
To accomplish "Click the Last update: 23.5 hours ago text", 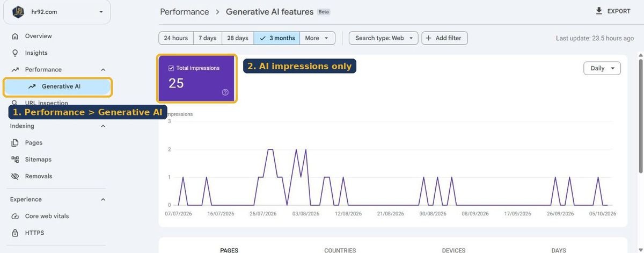I will [595, 38].
